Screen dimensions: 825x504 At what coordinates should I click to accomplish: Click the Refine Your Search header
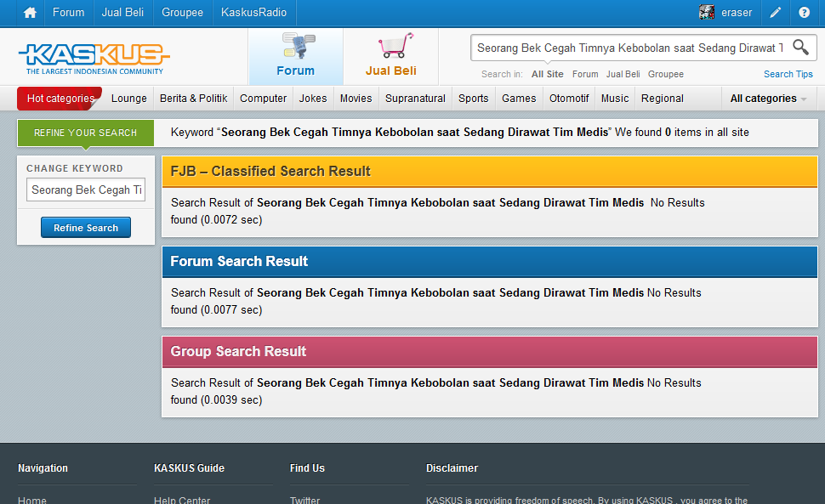click(85, 133)
